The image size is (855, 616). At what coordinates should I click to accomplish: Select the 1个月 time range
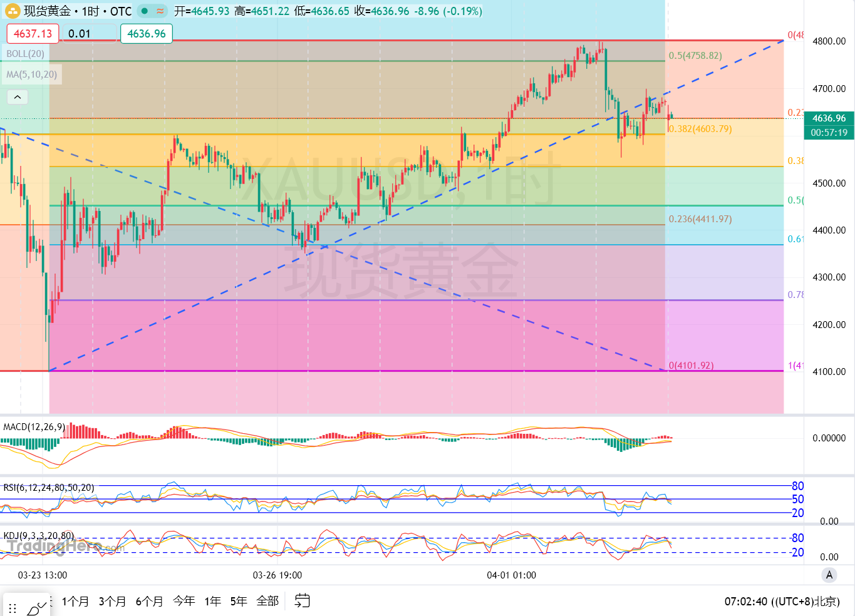coord(75,602)
